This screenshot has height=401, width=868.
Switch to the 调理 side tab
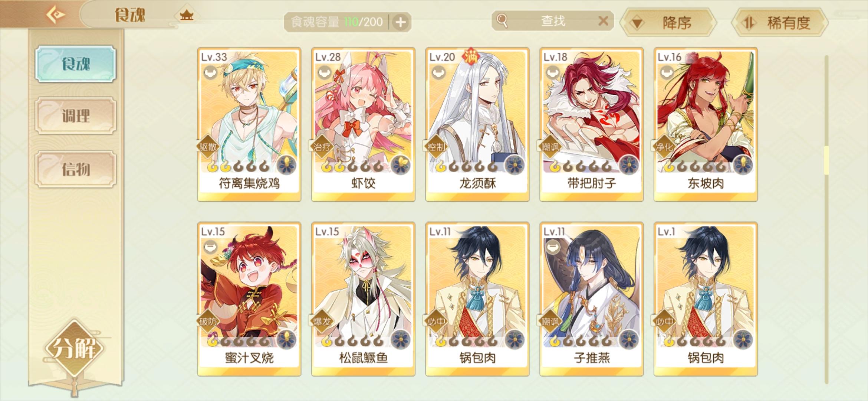76,116
